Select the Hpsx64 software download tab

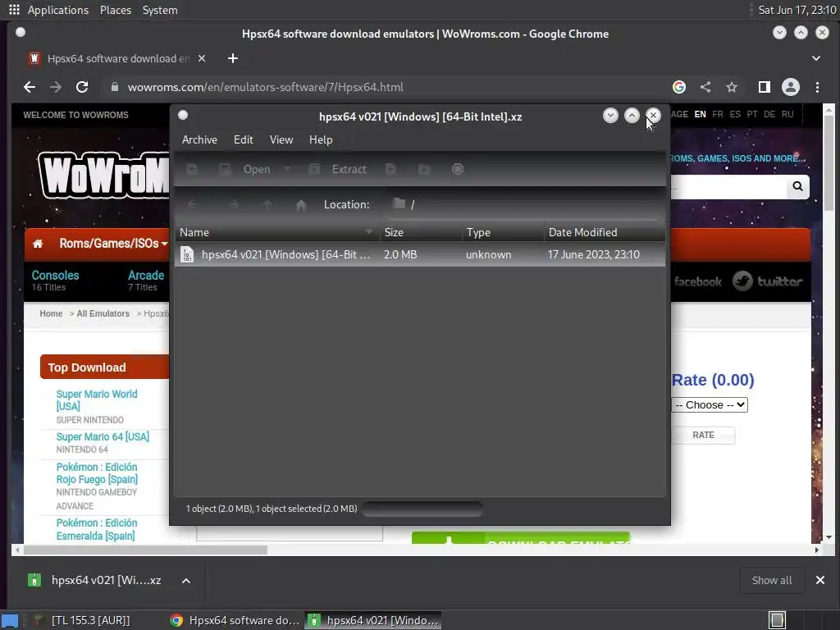pos(116,58)
